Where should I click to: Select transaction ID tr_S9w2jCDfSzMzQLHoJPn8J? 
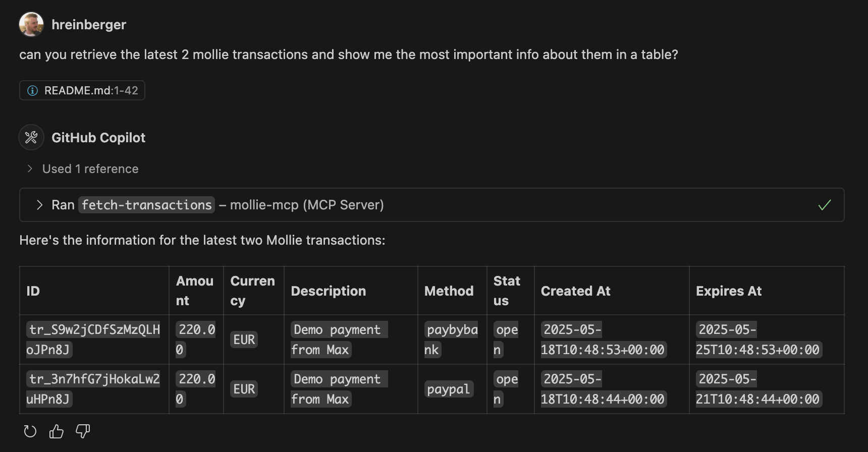click(x=93, y=340)
